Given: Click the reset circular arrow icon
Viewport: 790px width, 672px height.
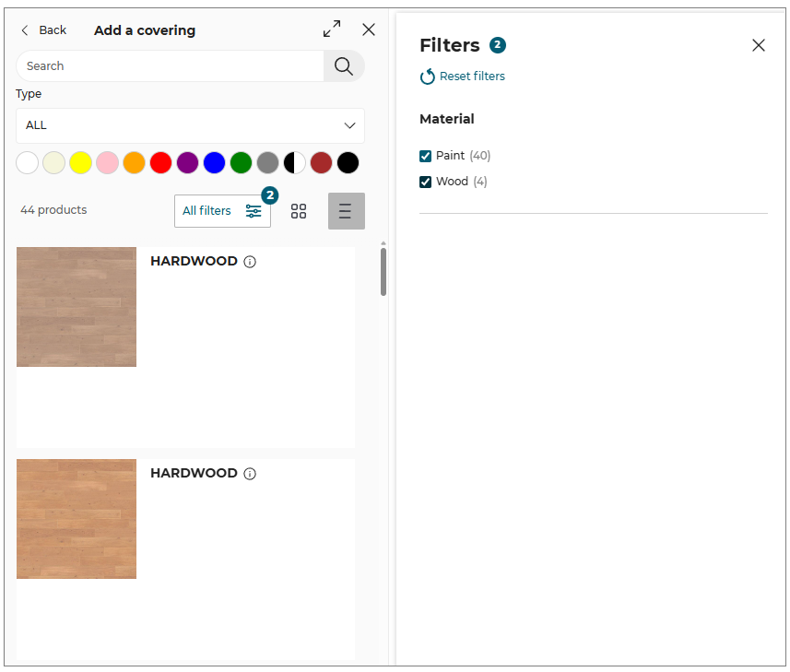Looking at the screenshot, I should point(427,77).
